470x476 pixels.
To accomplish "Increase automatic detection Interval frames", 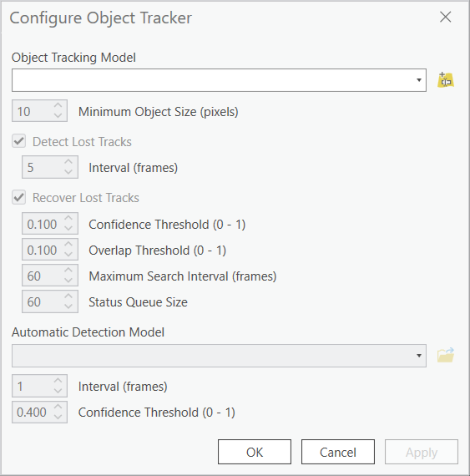I will click(58, 381).
